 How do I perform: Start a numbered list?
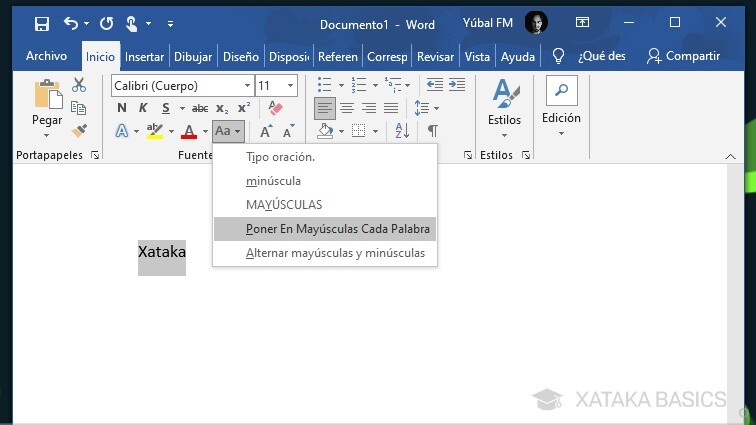[x=359, y=85]
